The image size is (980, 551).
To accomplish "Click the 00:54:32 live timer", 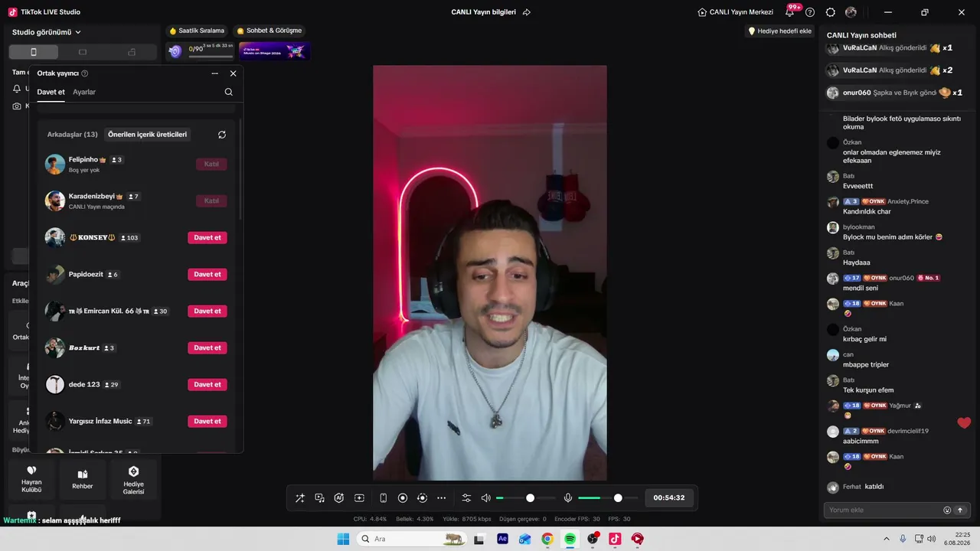I will [x=669, y=498].
